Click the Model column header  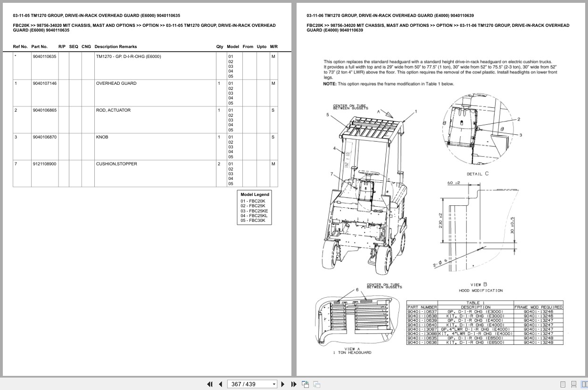pyautogui.click(x=233, y=47)
